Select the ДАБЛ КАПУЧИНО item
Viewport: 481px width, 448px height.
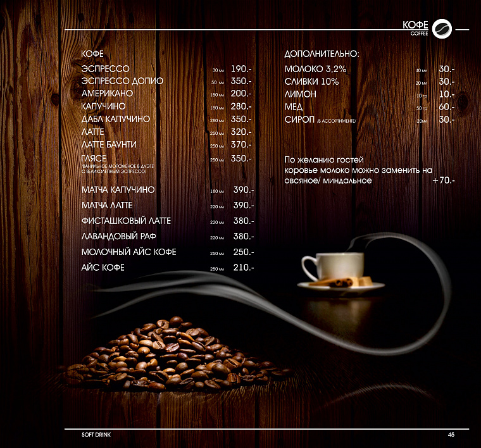[116, 119]
